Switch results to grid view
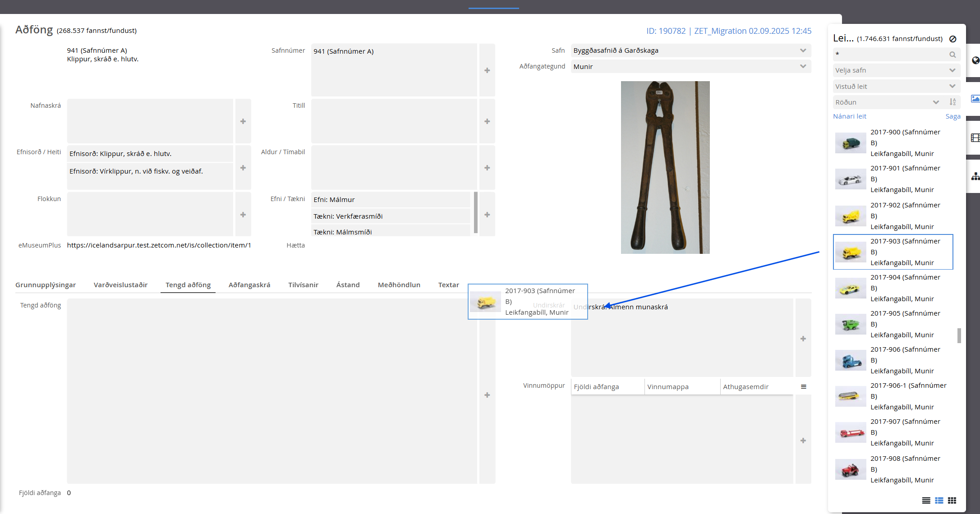The height and width of the screenshot is (514, 980). (x=952, y=500)
